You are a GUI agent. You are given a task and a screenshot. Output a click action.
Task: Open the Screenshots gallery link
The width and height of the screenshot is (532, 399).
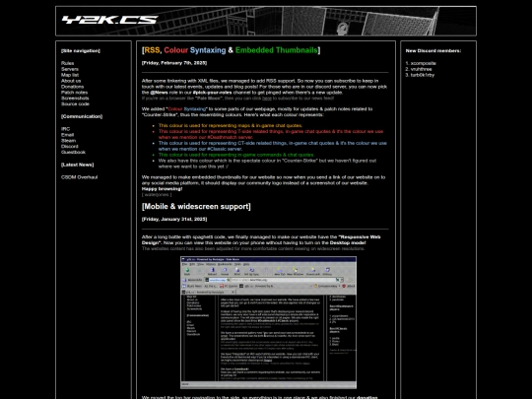[x=75, y=99]
